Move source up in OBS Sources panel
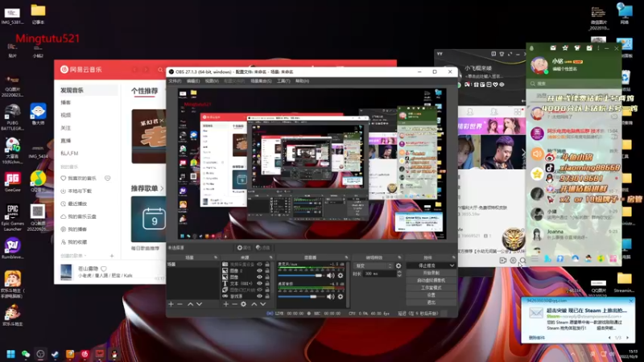The height and width of the screenshot is (362, 644). tap(254, 304)
